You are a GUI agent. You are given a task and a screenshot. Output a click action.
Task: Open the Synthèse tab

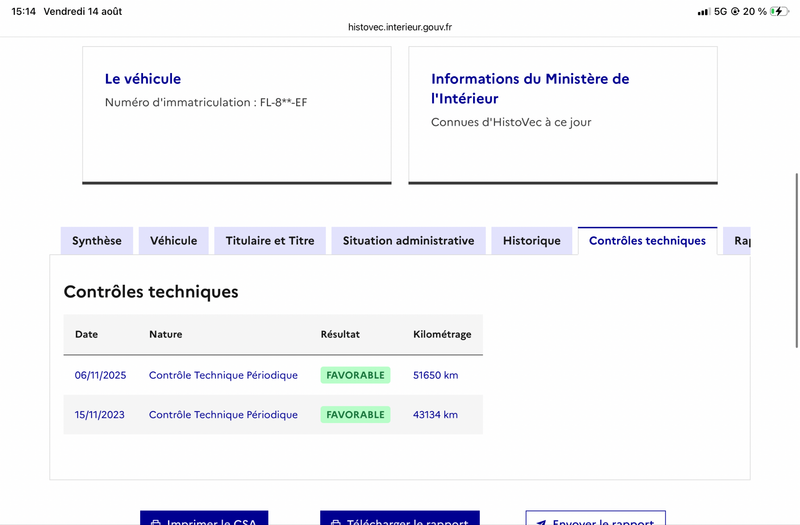(96, 241)
